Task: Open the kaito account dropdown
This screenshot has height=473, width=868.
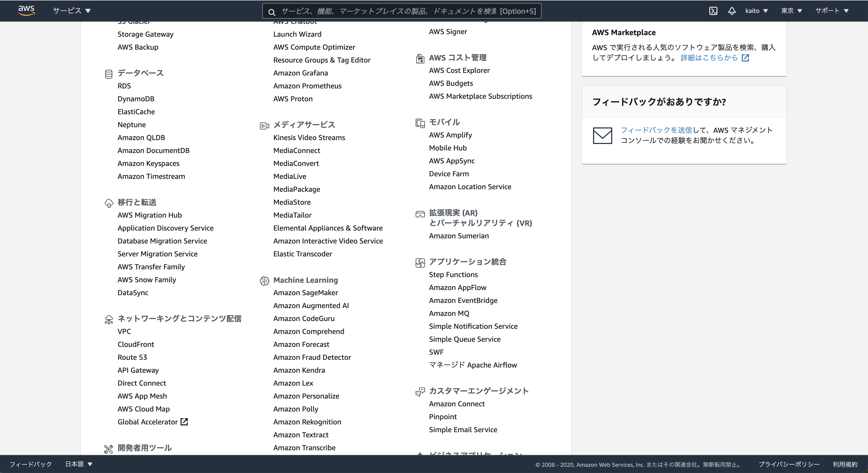Action: pos(756,11)
